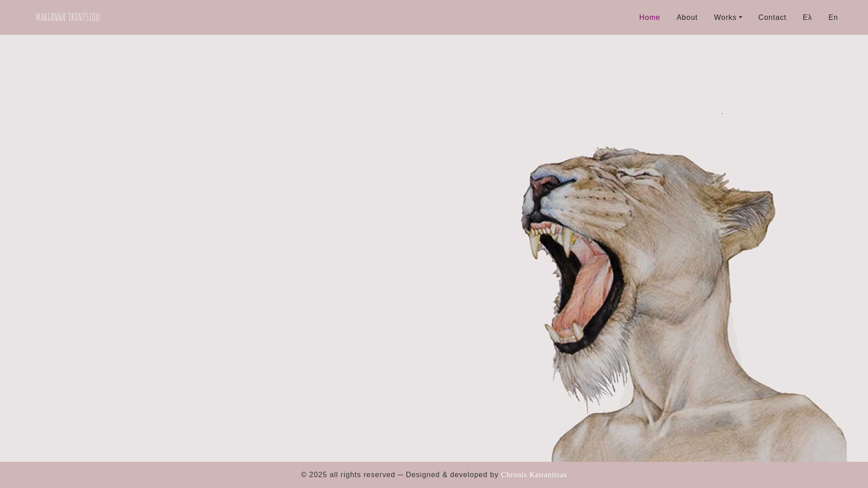Visit the Chronis Katranitsas developer link
868x488 pixels.
[x=533, y=475]
